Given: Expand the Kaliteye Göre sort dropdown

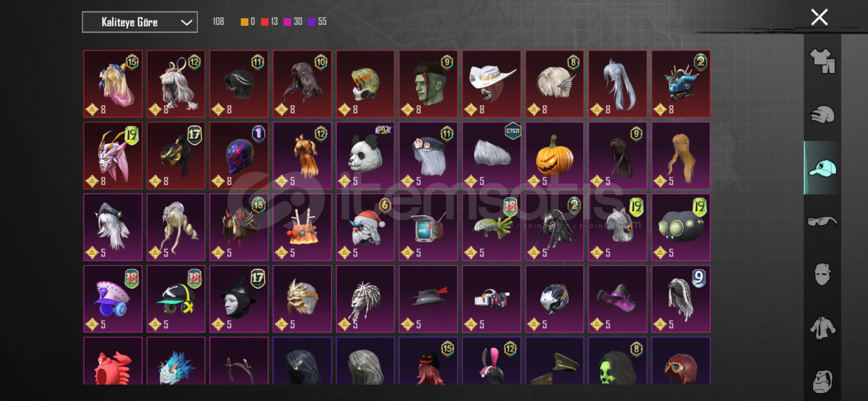Looking at the screenshot, I should pyautogui.click(x=140, y=22).
